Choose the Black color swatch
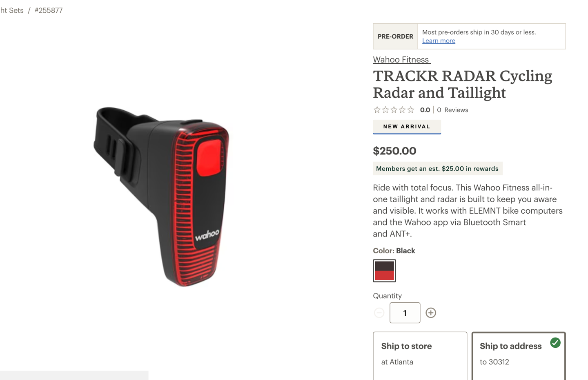 click(x=384, y=271)
